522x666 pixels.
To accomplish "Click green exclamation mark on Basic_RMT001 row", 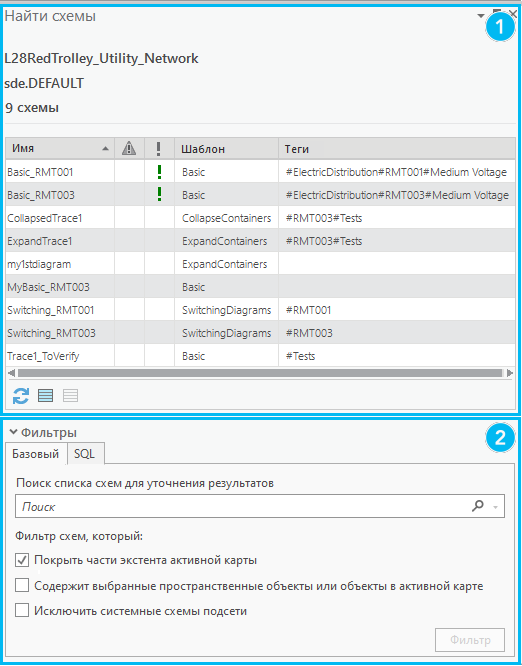I will [159, 172].
